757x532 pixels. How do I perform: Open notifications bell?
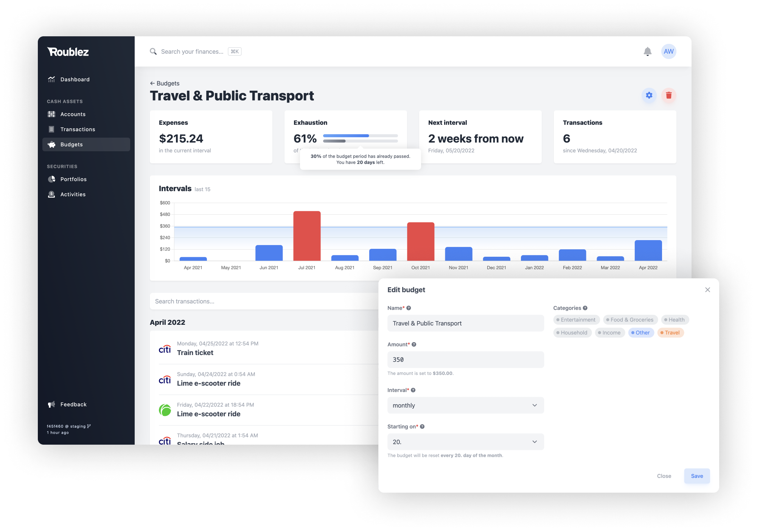[x=648, y=51]
